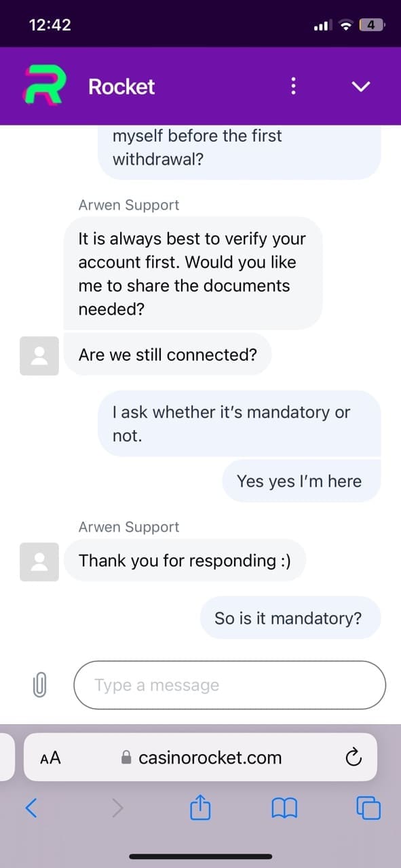Open the AA reader text settings
The width and height of the screenshot is (401, 868).
(50, 757)
